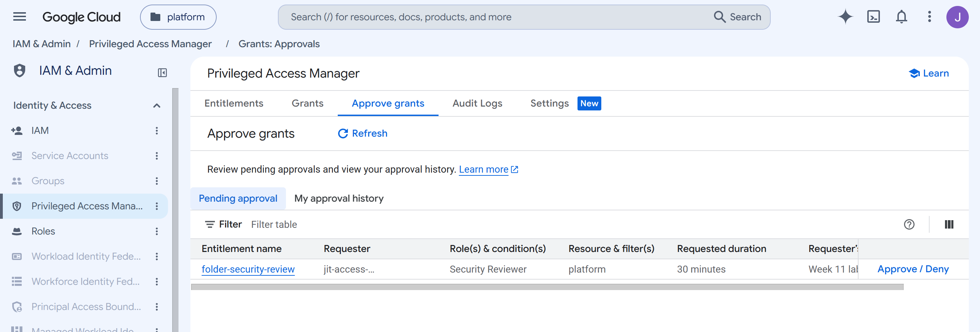
Task: Open more options for Workload Identity Federation row
Action: pos(156,257)
